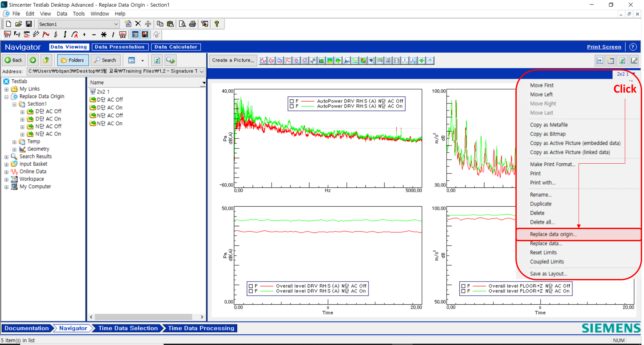Click the numerical 1.78 display icon
Screen dimensions: 644x345
[380, 61]
